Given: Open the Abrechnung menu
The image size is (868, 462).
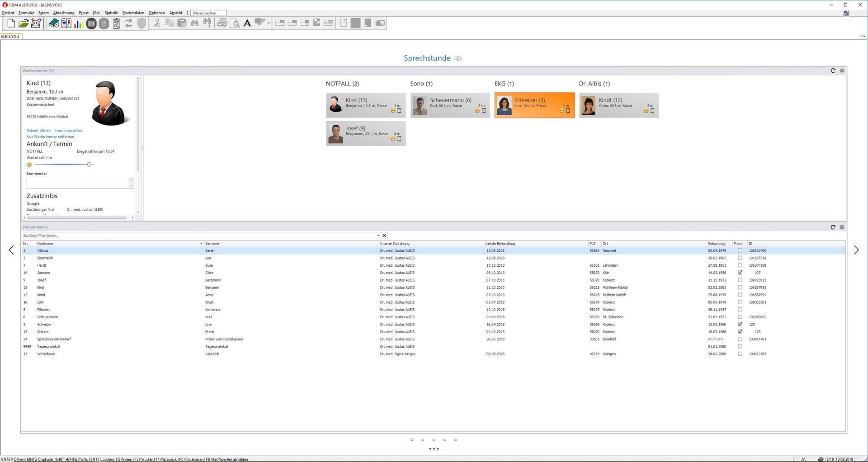Looking at the screenshot, I should [63, 13].
